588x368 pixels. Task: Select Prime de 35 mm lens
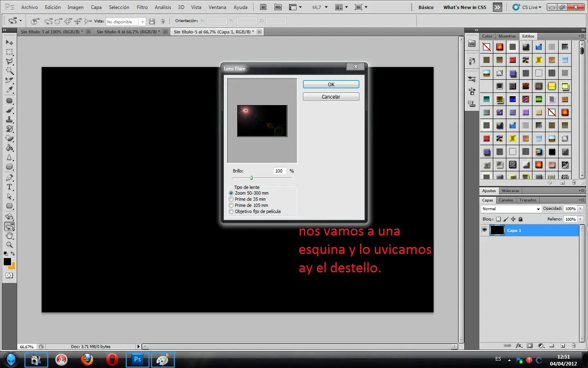click(247, 199)
